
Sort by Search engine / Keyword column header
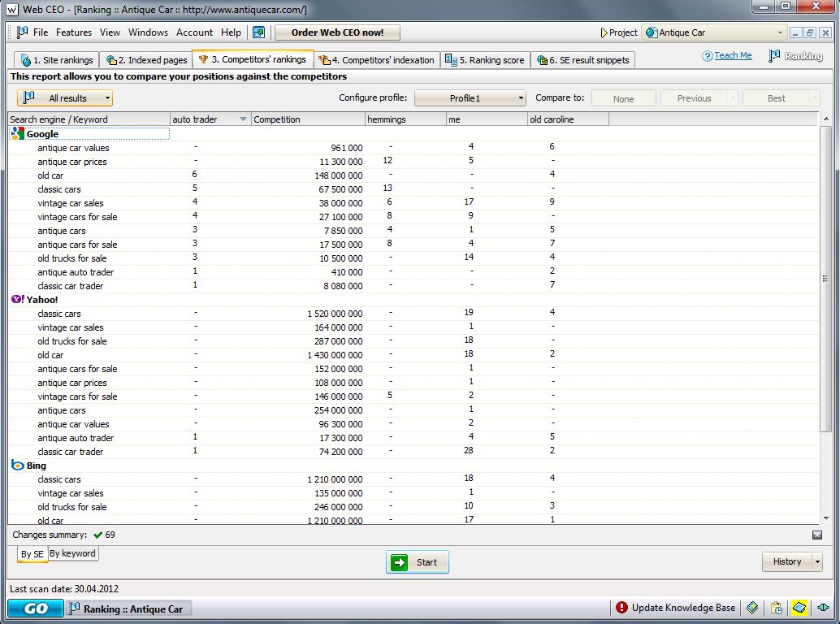click(x=89, y=119)
